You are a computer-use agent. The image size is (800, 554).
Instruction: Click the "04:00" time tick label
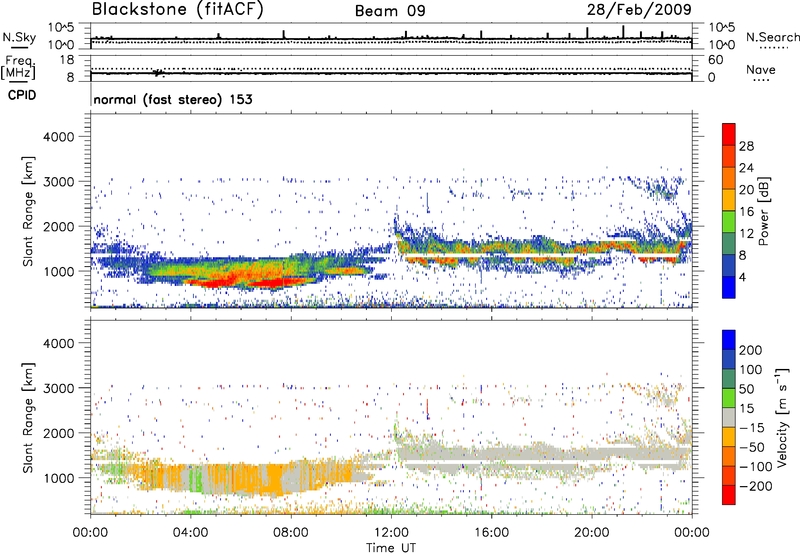point(190,533)
